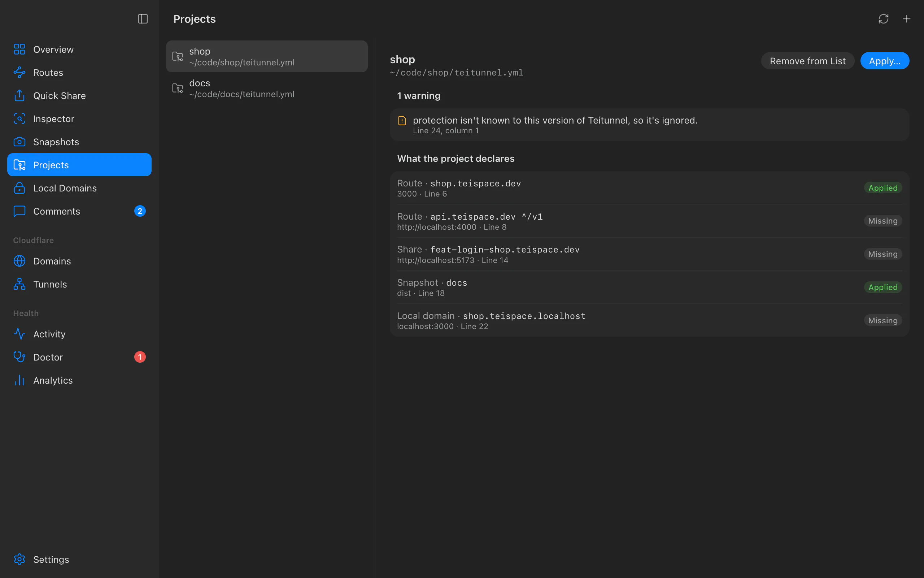
Task: Select the shop project row
Action: 267,56
